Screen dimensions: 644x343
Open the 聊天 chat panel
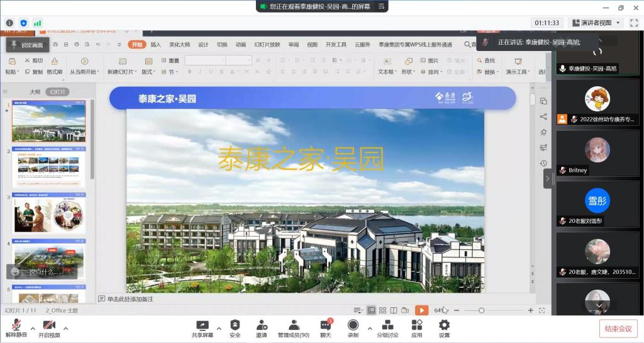click(x=325, y=328)
